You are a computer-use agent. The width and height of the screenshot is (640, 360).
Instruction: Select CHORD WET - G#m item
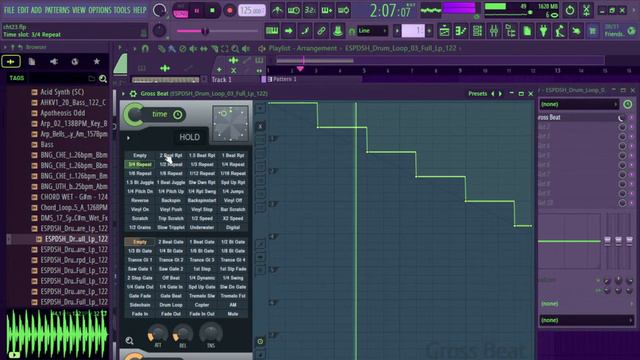[74, 197]
